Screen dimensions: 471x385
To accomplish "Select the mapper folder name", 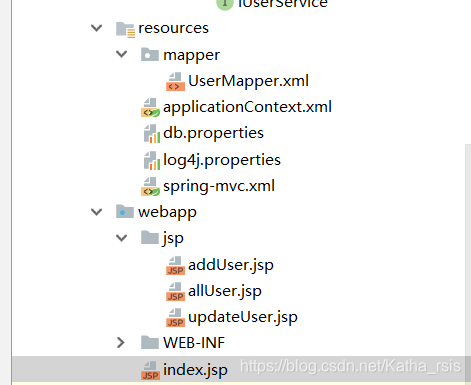I will (191, 56).
